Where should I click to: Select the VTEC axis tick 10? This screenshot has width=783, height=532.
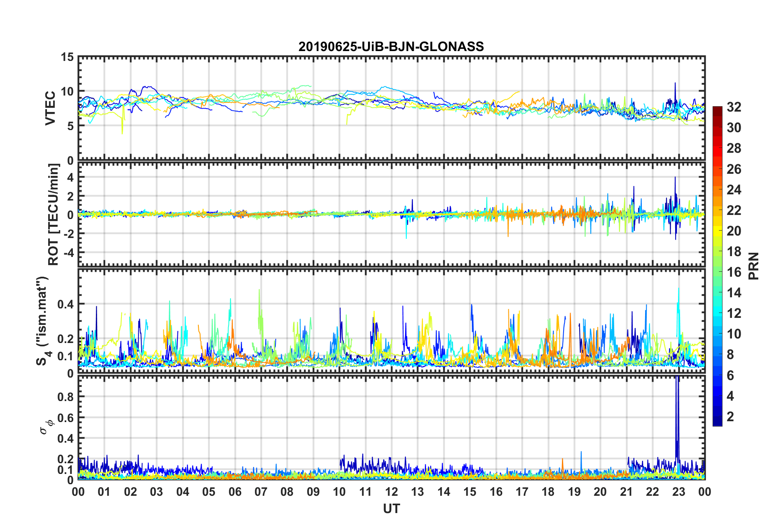67,91
